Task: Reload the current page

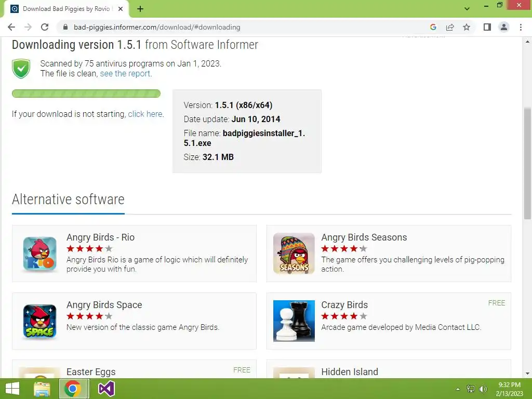Action: point(45,27)
